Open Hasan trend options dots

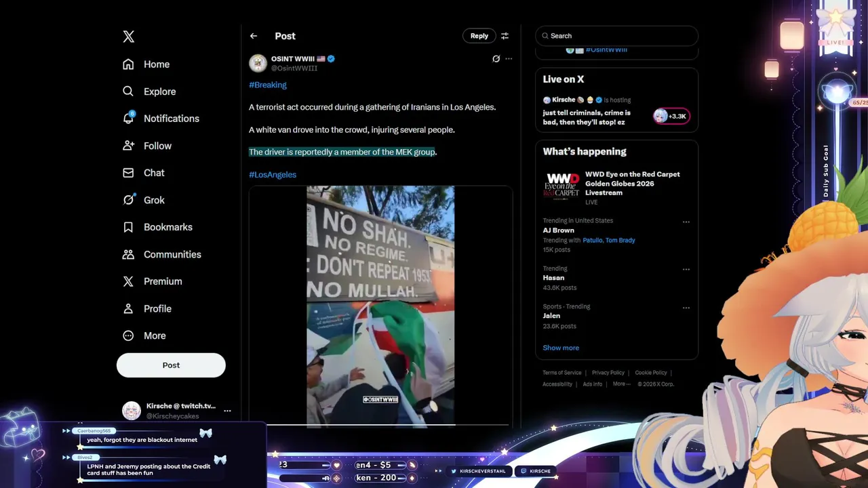pyautogui.click(x=686, y=269)
